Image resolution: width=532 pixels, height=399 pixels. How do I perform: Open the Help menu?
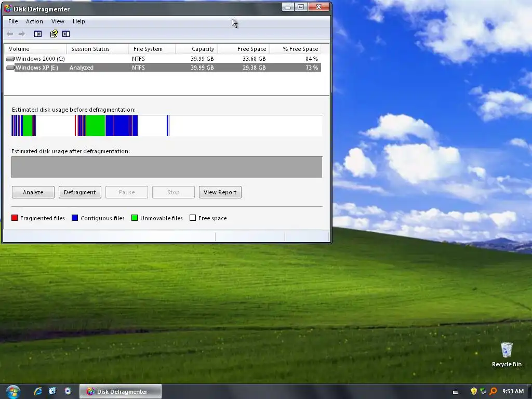point(79,21)
